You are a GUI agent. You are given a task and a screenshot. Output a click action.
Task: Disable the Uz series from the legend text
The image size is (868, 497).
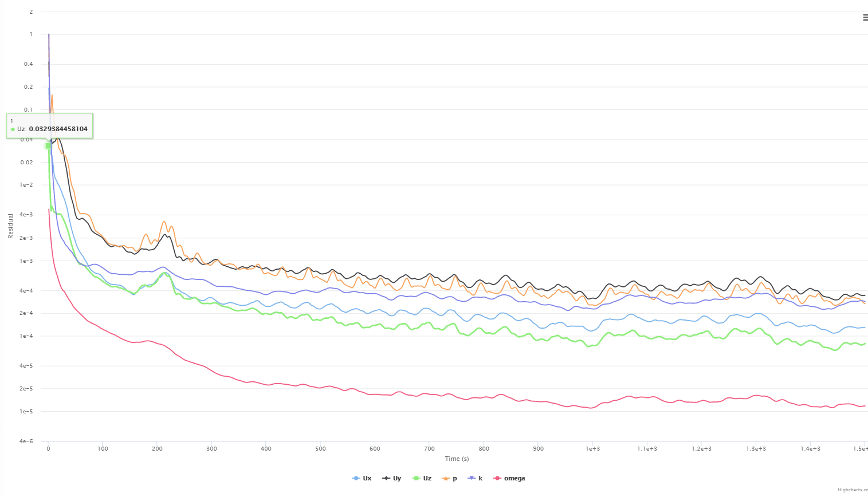pyautogui.click(x=427, y=479)
